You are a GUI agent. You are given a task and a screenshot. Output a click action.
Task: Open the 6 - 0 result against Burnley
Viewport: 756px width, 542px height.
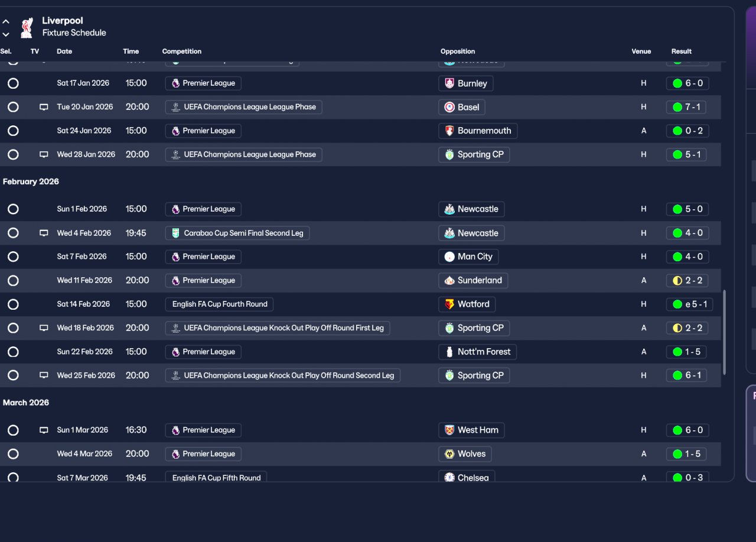(x=687, y=83)
